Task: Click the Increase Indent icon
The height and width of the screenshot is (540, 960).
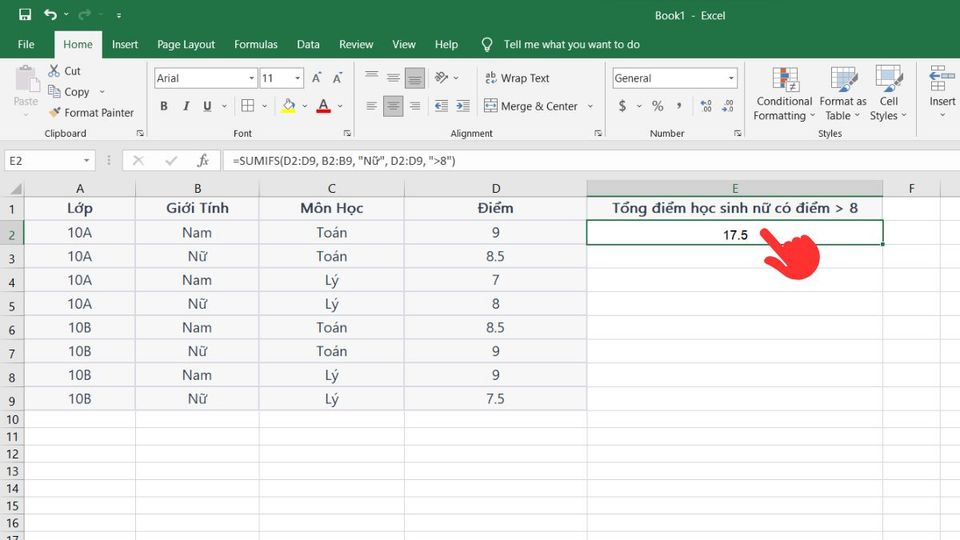Action: point(463,106)
